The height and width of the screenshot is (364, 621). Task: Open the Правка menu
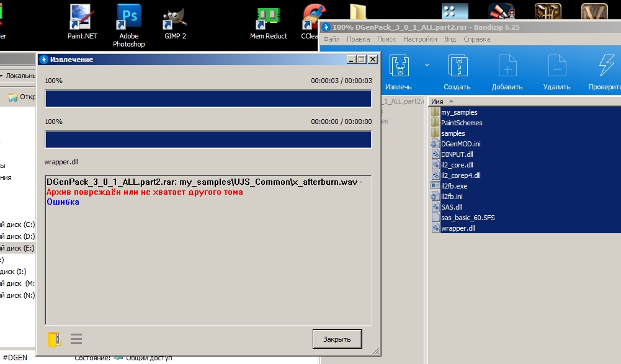(x=359, y=39)
